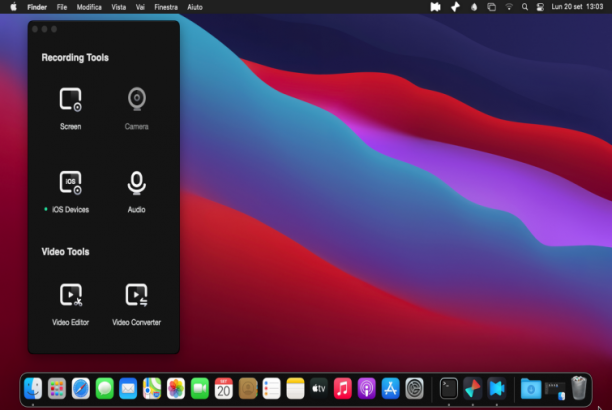The width and height of the screenshot is (612, 410).
Task: Open Music from the Dock
Action: point(343,388)
